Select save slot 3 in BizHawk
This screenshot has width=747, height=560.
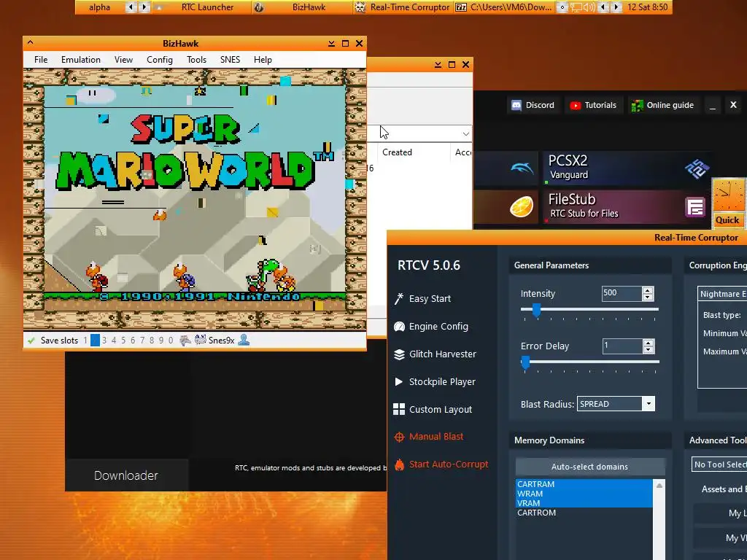tap(104, 341)
